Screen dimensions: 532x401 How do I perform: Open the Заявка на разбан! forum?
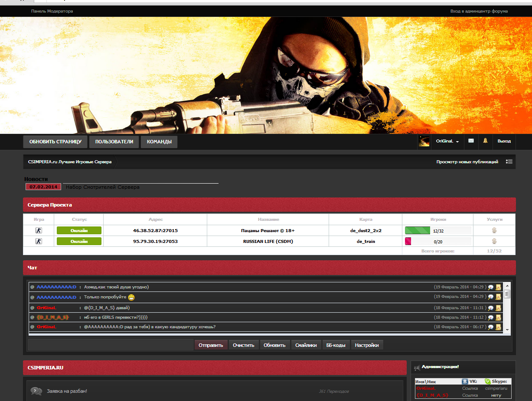67,391
